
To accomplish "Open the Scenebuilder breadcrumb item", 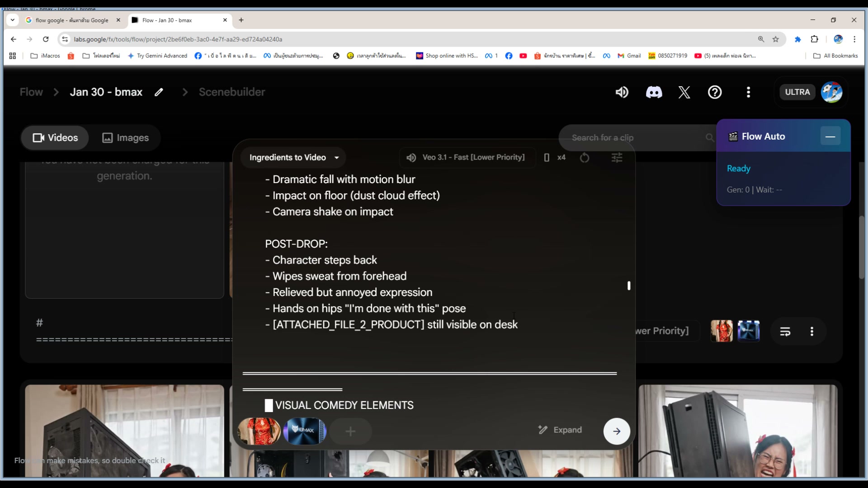I will click(x=232, y=92).
